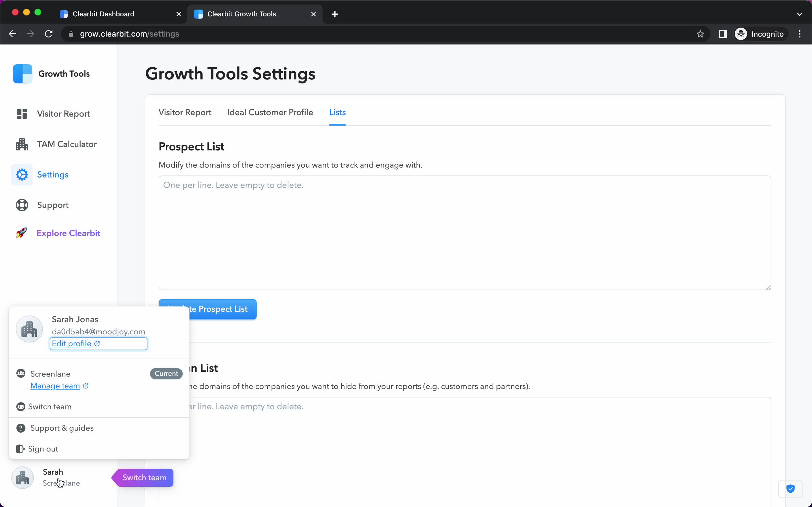Click the Visitor Report sidebar icon
The width and height of the screenshot is (812, 507).
click(x=21, y=113)
